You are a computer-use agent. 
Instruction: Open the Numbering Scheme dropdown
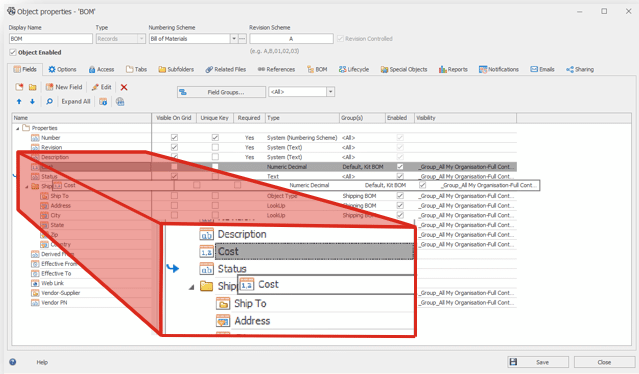[234, 39]
